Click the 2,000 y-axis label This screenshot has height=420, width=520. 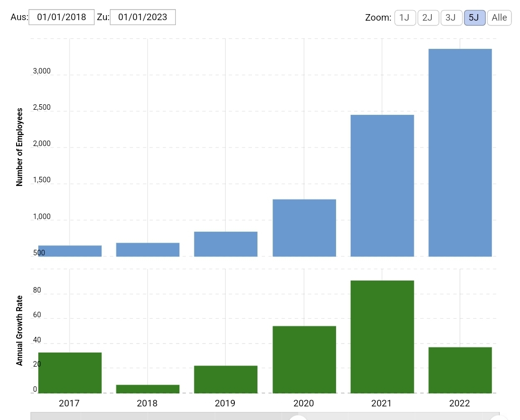coord(42,144)
